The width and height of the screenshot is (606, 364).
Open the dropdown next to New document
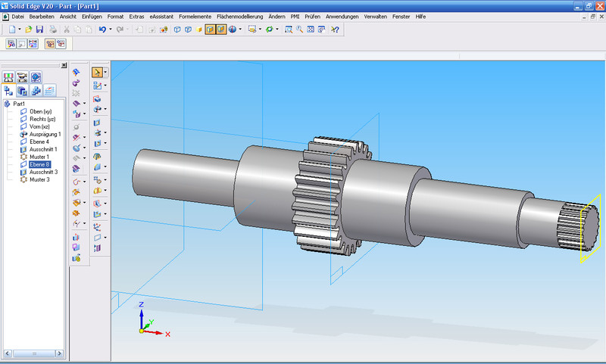coord(20,30)
